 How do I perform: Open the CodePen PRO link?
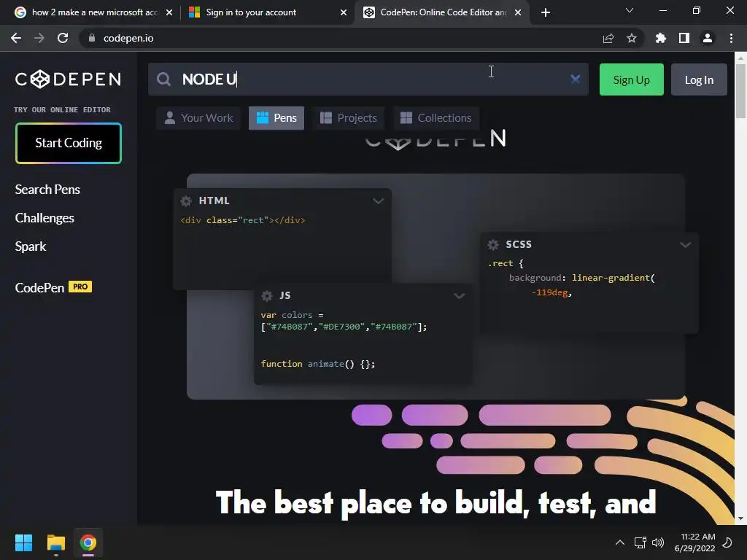(x=53, y=287)
